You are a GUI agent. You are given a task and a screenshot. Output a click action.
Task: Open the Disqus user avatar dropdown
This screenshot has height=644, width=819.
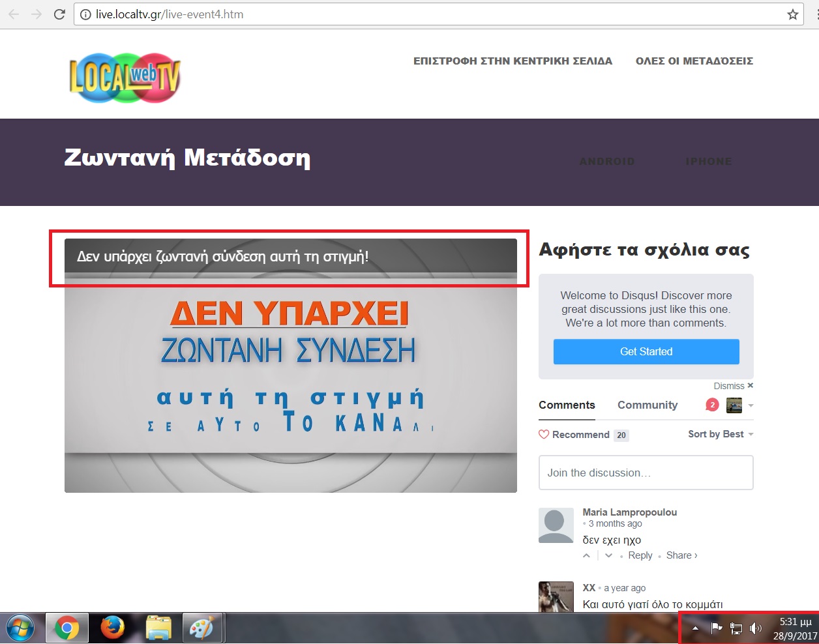tap(739, 405)
